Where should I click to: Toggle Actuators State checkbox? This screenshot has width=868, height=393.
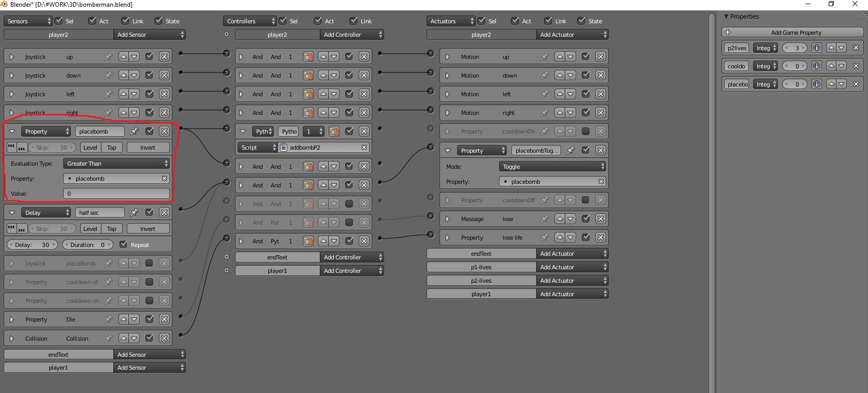[581, 21]
